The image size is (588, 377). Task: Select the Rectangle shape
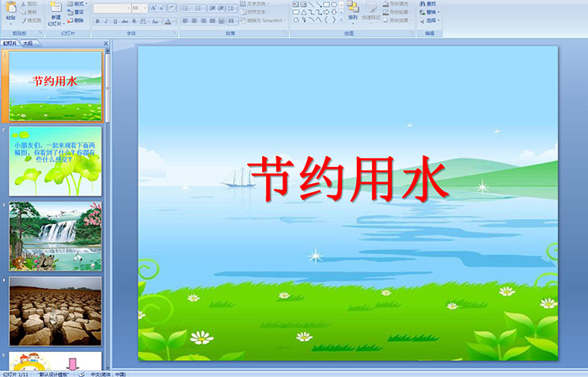coord(326,4)
